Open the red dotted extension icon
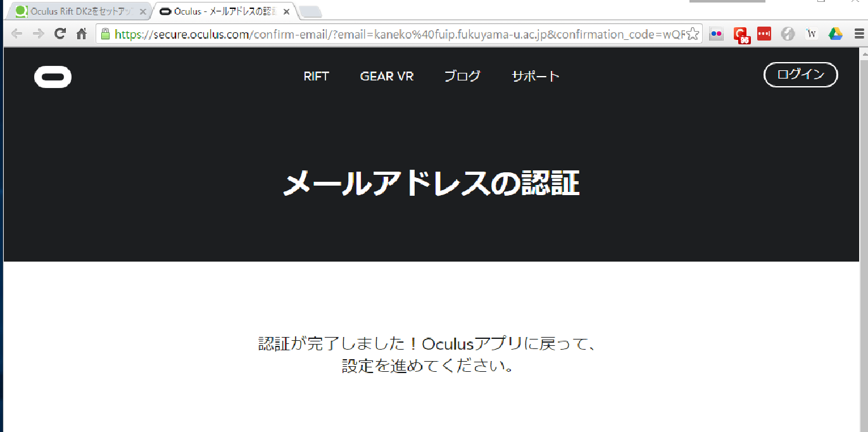 click(x=764, y=34)
